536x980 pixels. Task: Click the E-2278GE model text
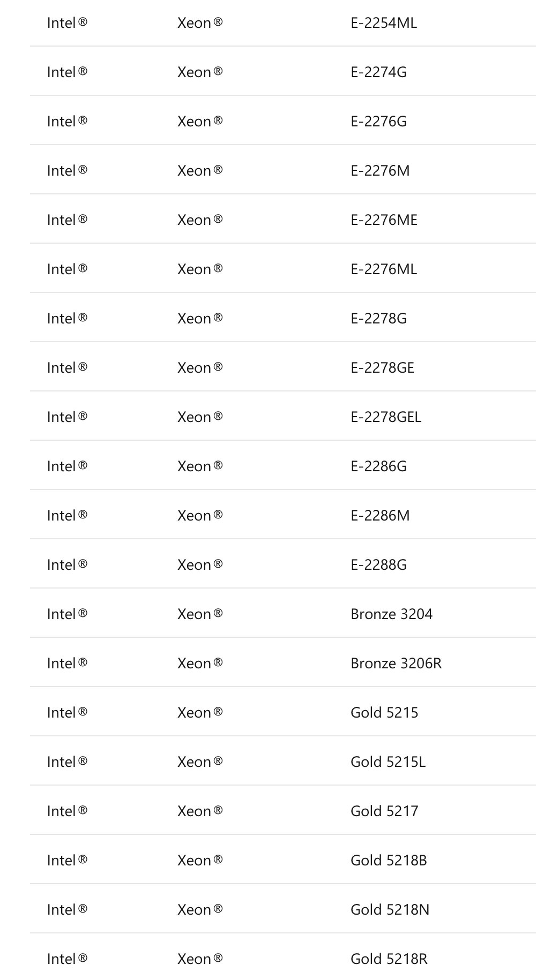coord(382,368)
